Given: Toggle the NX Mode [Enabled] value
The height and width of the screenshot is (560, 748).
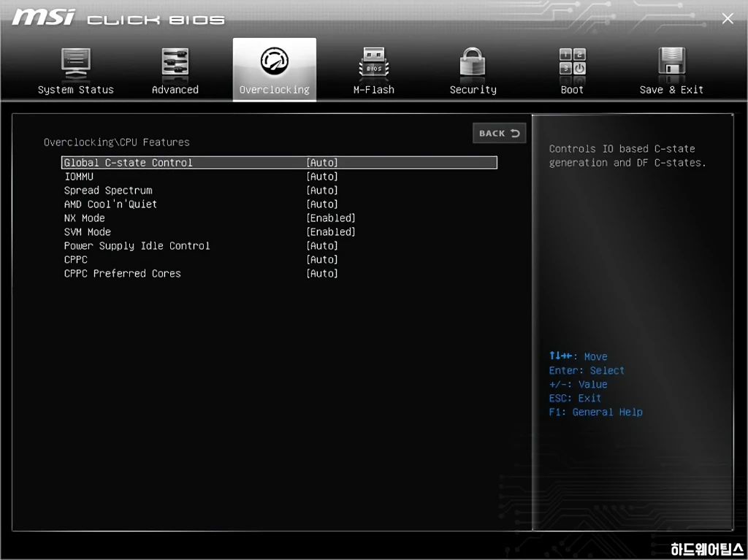Looking at the screenshot, I should click(x=331, y=218).
